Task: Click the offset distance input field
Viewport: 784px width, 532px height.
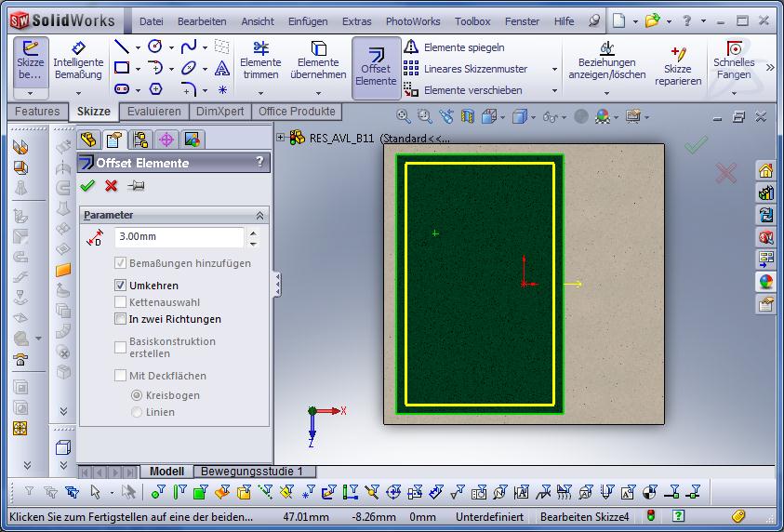Action: [x=179, y=237]
